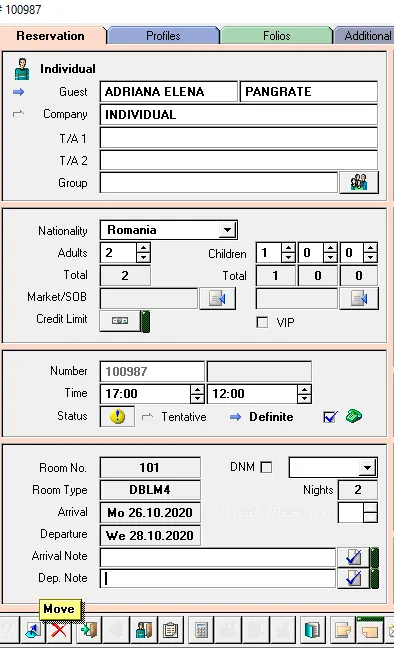Open group lookup people icon button
Viewport: 394px width, 648px height.
[x=358, y=182]
